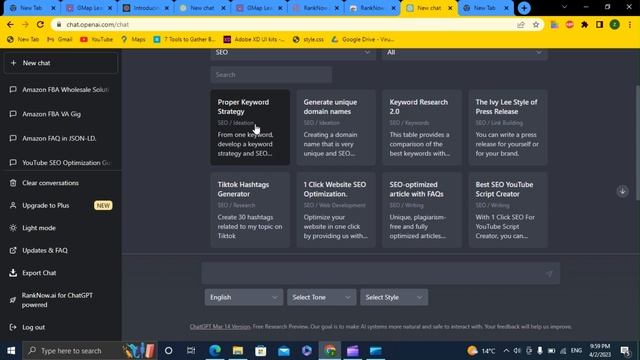Click the Clear conversations trash icon
The image size is (640, 360).
pos(13,183)
